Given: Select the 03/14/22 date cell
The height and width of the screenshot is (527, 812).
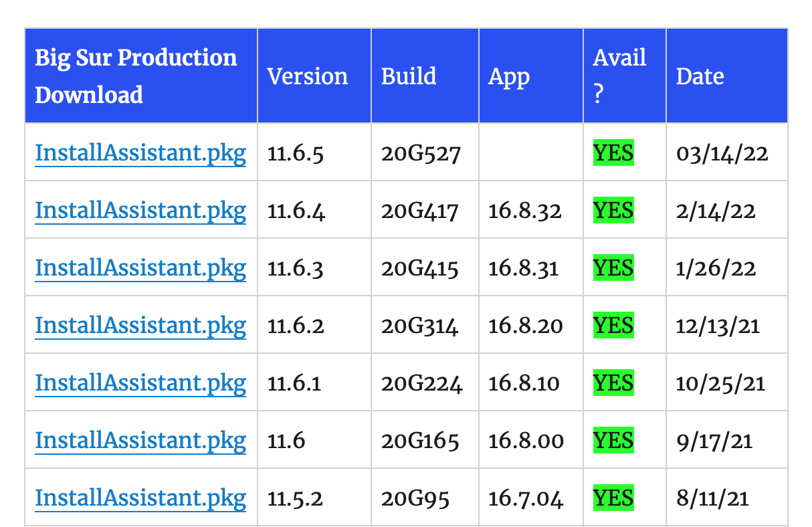Looking at the screenshot, I should (722, 154).
